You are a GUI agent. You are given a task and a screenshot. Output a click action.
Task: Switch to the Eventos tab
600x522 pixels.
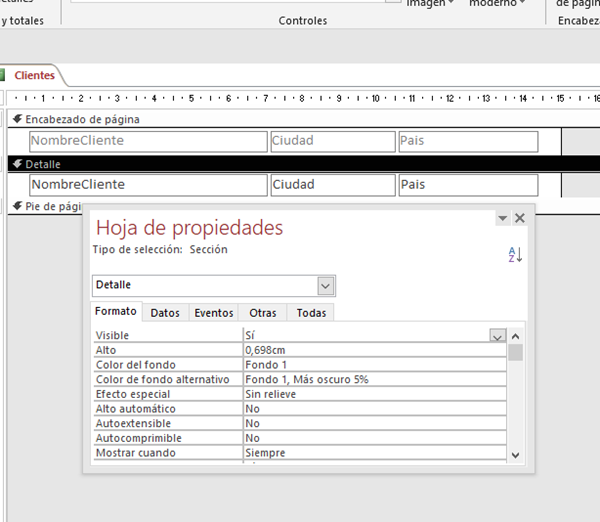coord(214,313)
